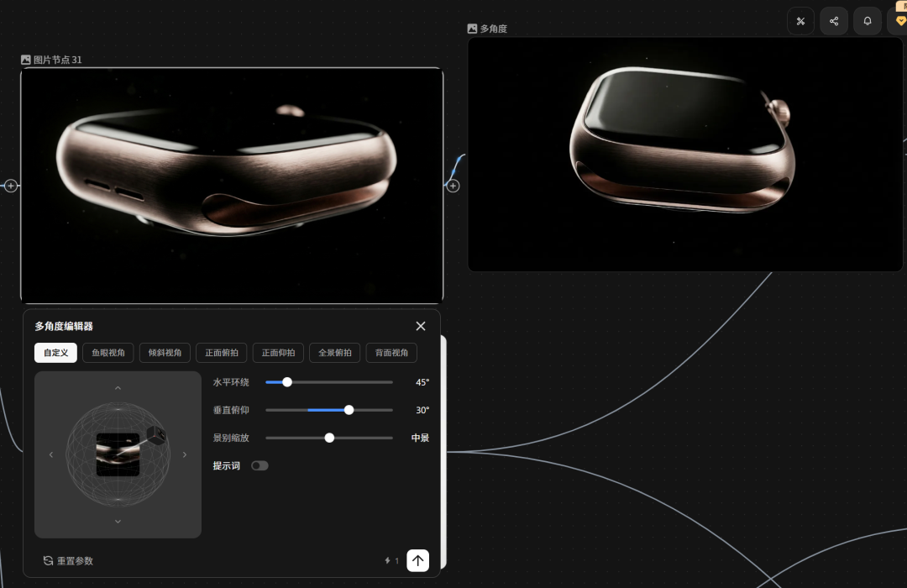Click the share icon button

[834, 21]
